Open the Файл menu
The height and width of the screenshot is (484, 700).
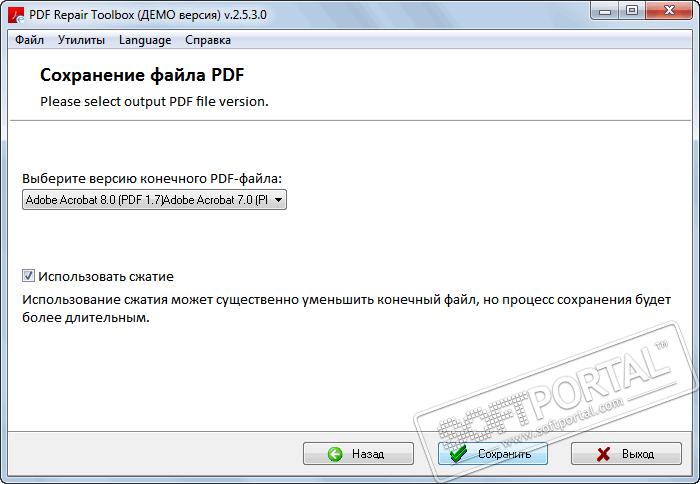click(x=29, y=40)
